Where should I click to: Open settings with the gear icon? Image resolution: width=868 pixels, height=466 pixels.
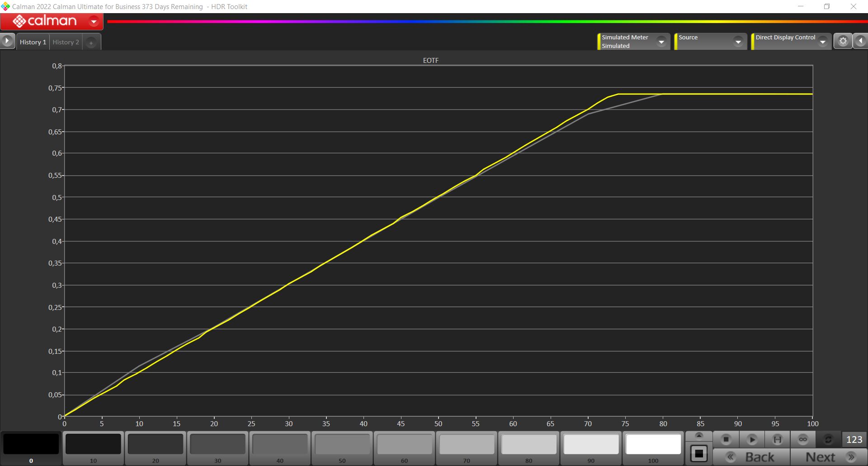click(843, 41)
